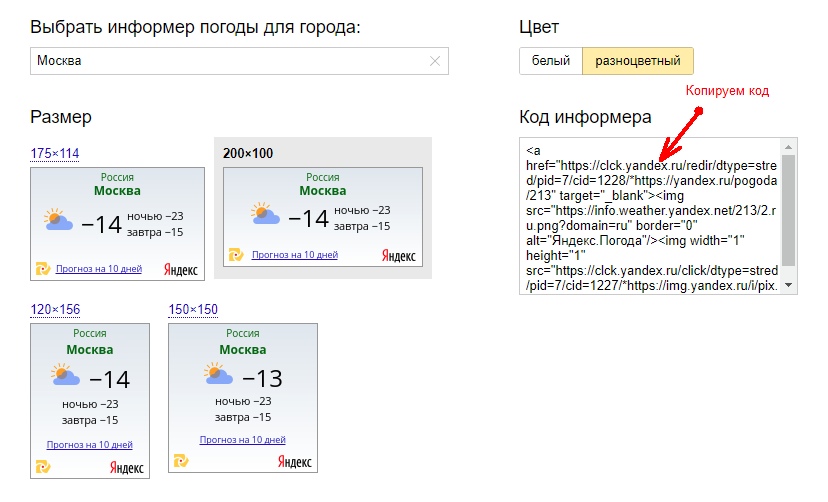Viewport: 828px width, 502px height.
Task: Click the Россия label in 150×150 informer
Action: (x=243, y=333)
